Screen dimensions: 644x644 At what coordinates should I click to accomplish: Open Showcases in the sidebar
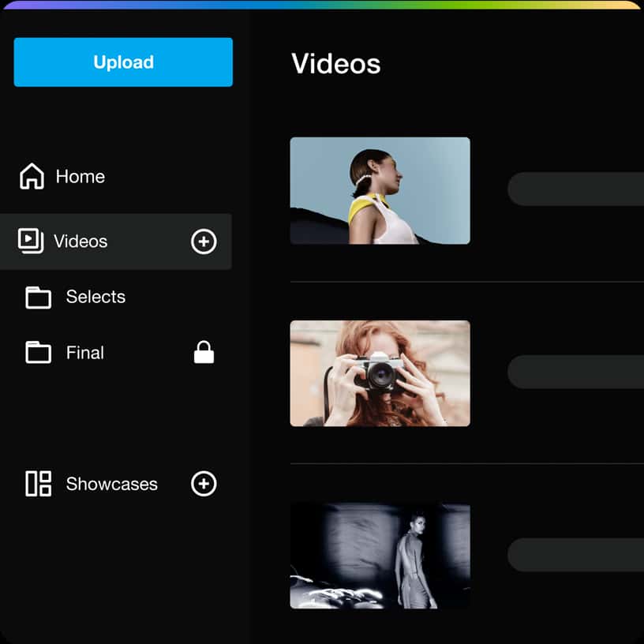click(92, 484)
